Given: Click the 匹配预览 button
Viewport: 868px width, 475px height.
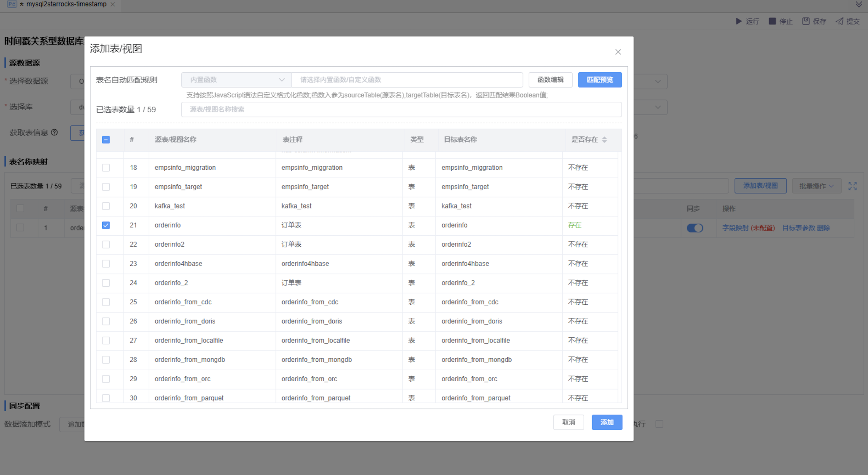Looking at the screenshot, I should click(x=600, y=80).
